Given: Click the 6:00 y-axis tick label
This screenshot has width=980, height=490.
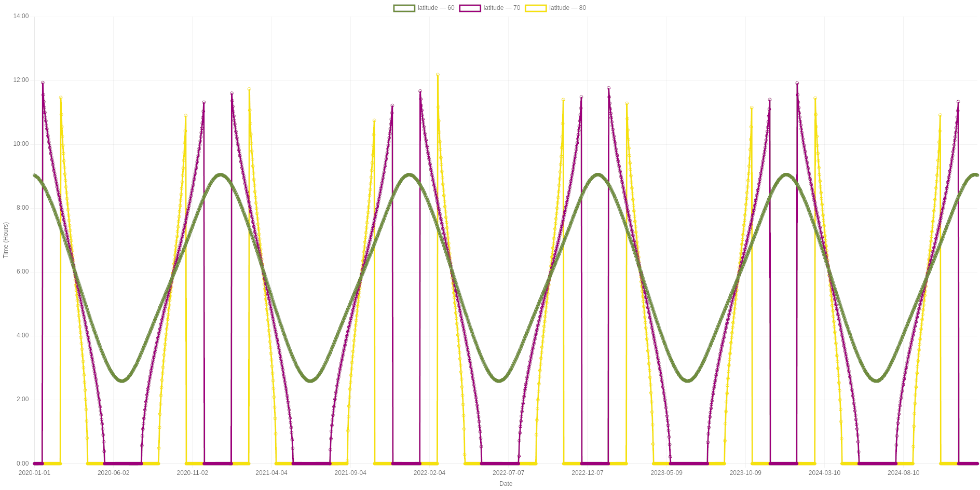Looking at the screenshot, I should [22, 271].
